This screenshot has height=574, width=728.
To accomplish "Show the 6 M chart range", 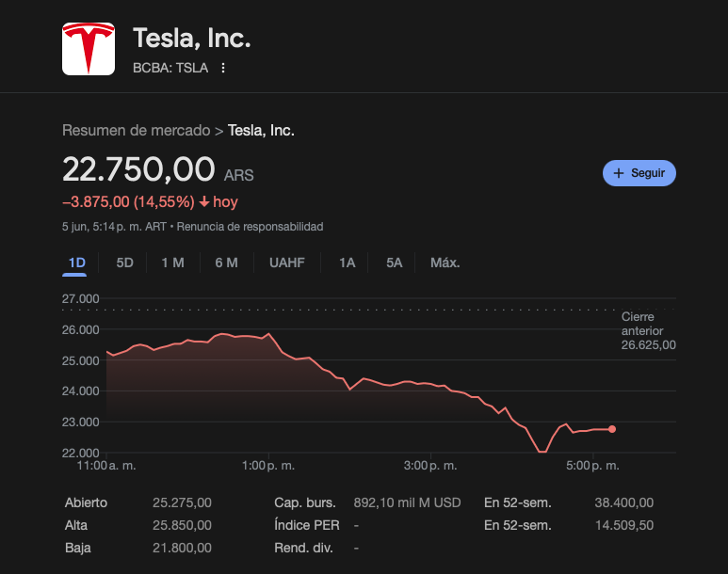I will coord(226,263).
